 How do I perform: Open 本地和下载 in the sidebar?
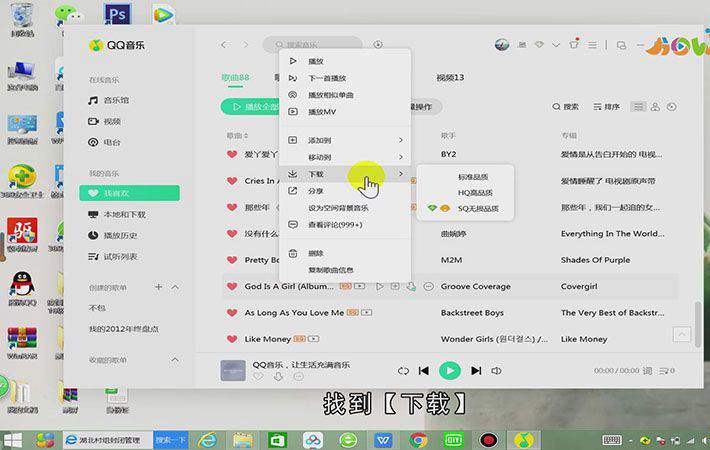[x=125, y=215]
